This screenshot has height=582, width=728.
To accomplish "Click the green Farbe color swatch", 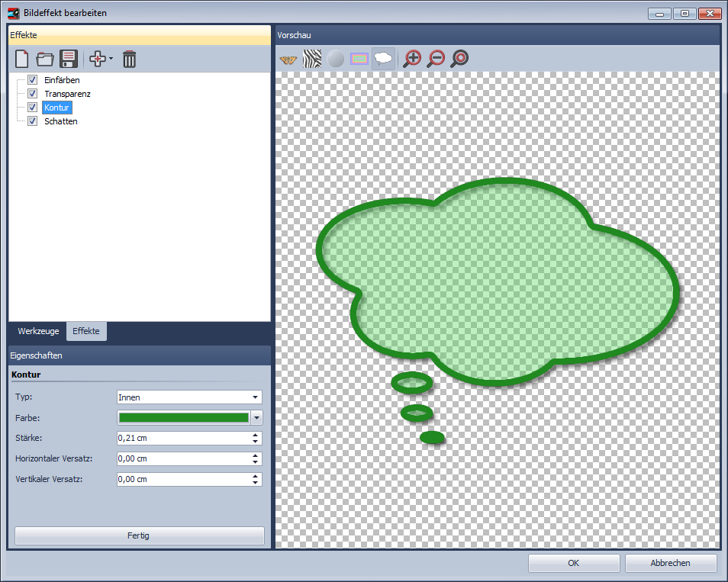I will pos(184,417).
